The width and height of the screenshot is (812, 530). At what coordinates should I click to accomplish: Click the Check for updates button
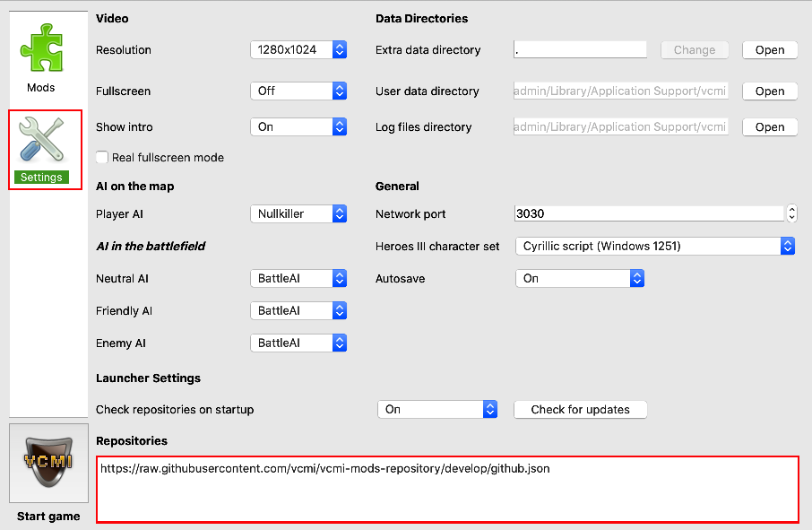[580, 410]
